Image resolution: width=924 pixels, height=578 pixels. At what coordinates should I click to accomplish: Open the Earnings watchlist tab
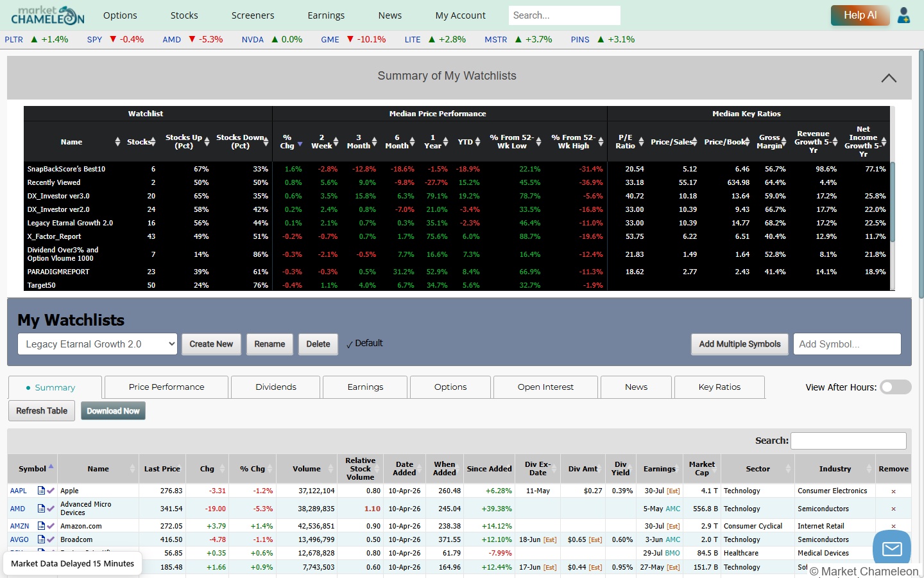[365, 387]
